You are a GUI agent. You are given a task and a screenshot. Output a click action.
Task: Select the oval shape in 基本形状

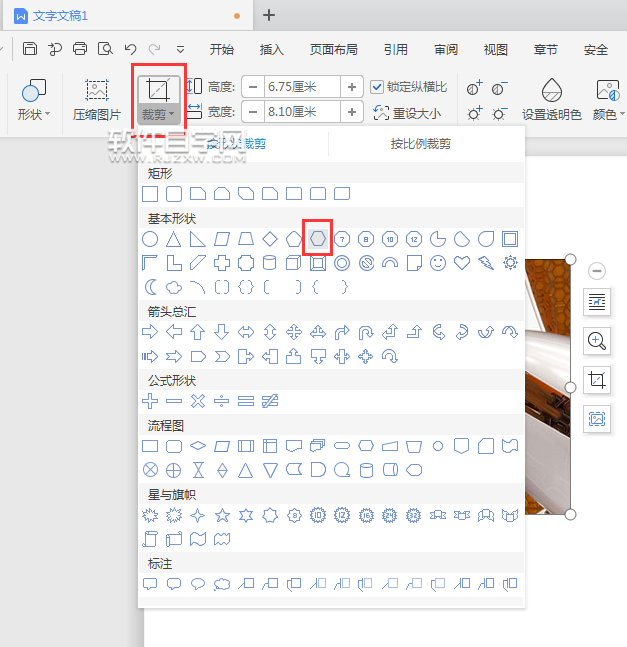150,239
